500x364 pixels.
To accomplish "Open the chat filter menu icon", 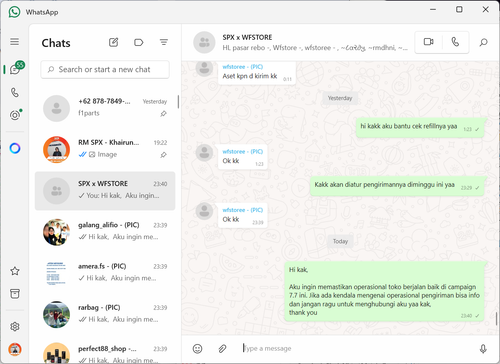I will (164, 42).
